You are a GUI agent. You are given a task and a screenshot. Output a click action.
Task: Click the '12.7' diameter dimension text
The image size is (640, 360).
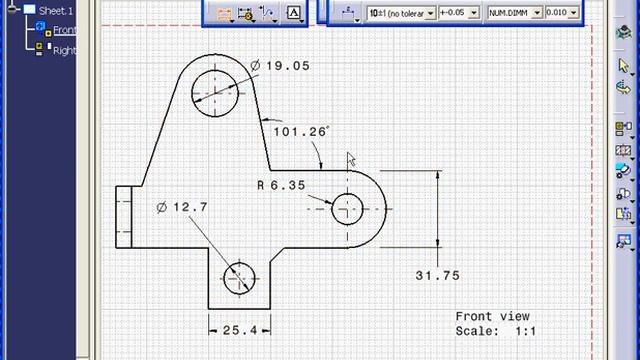coord(190,207)
